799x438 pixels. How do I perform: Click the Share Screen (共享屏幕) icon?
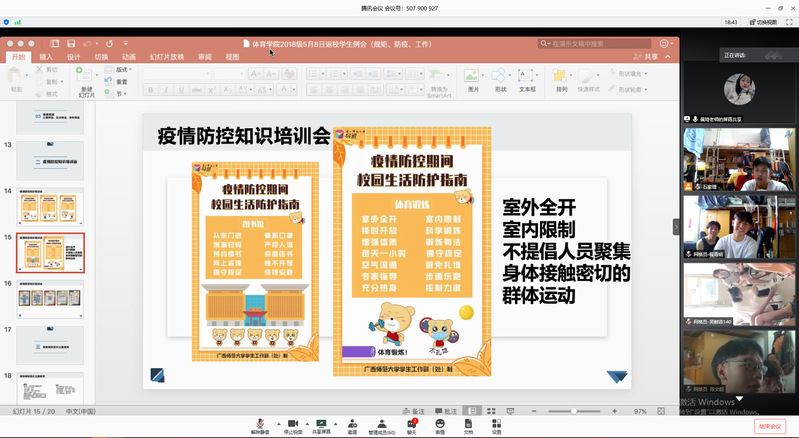(x=321, y=424)
